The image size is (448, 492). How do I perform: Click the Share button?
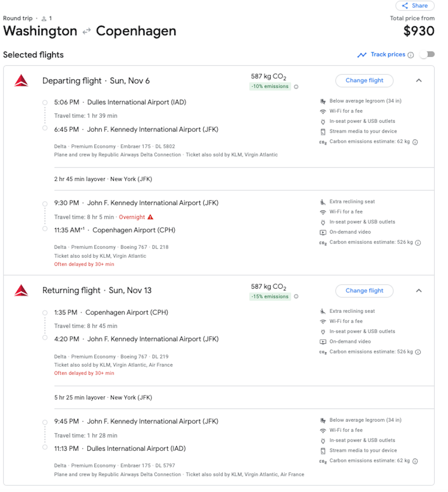pos(415,6)
